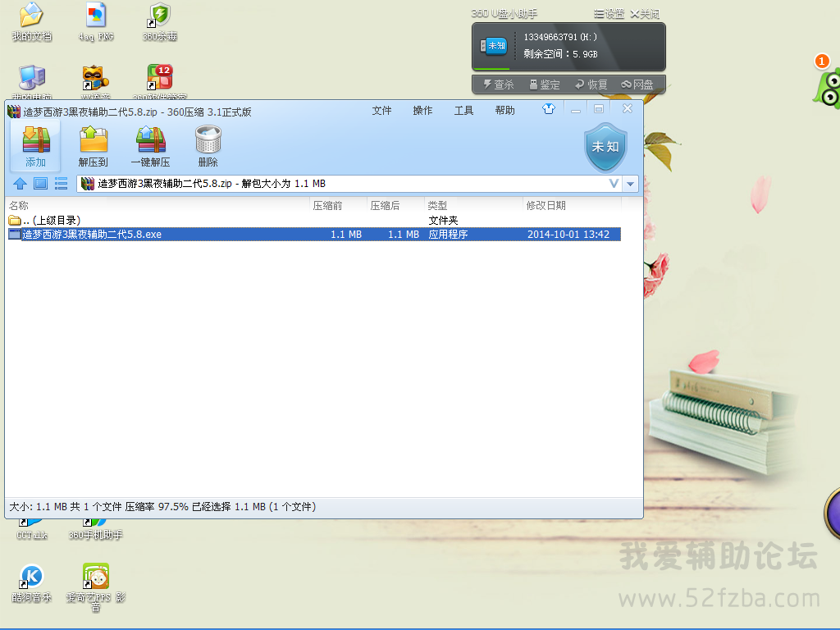Click 鉴定 in U盘小助手 panel
Screen dimensions: 840x630
point(545,84)
